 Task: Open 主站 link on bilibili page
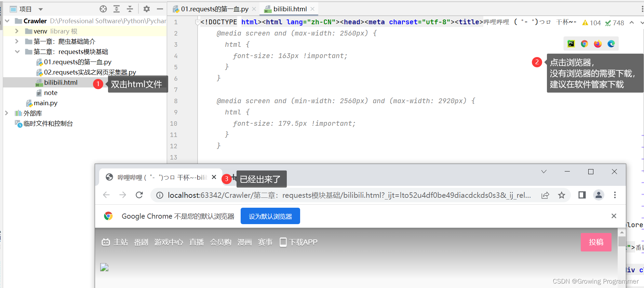(x=115, y=242)
